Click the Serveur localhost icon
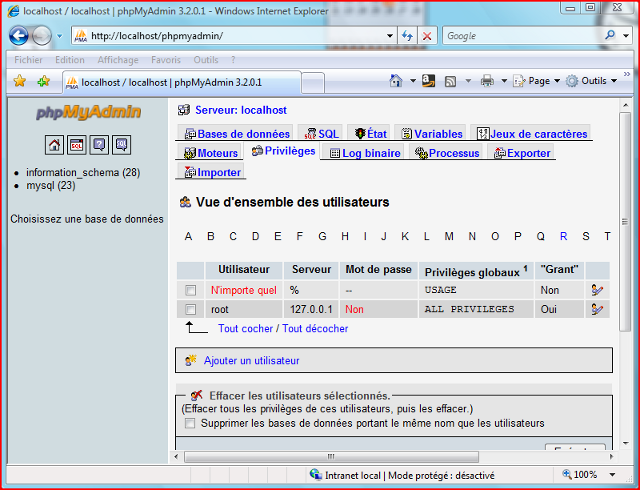This screenshot has height=490, width=640. 184,110
